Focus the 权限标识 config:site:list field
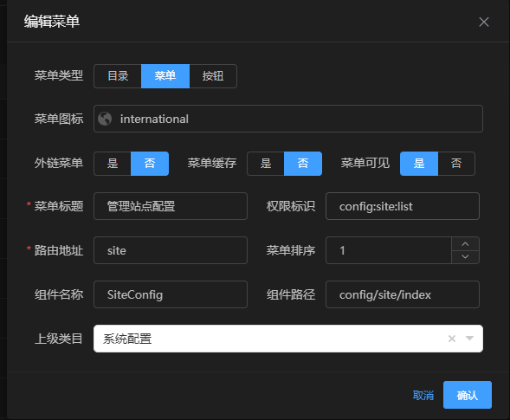The image size is (510, 420). (403, 206)
